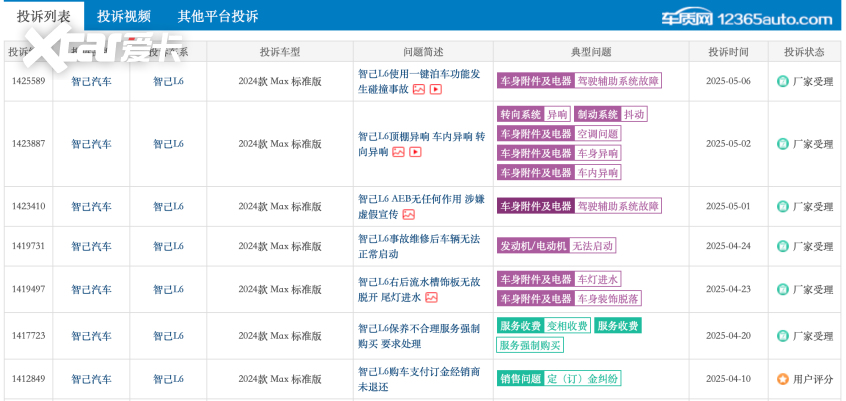Select complaint number 1419497
The image size is (846, 401).
pyautogui.click(x=29, y=289)
